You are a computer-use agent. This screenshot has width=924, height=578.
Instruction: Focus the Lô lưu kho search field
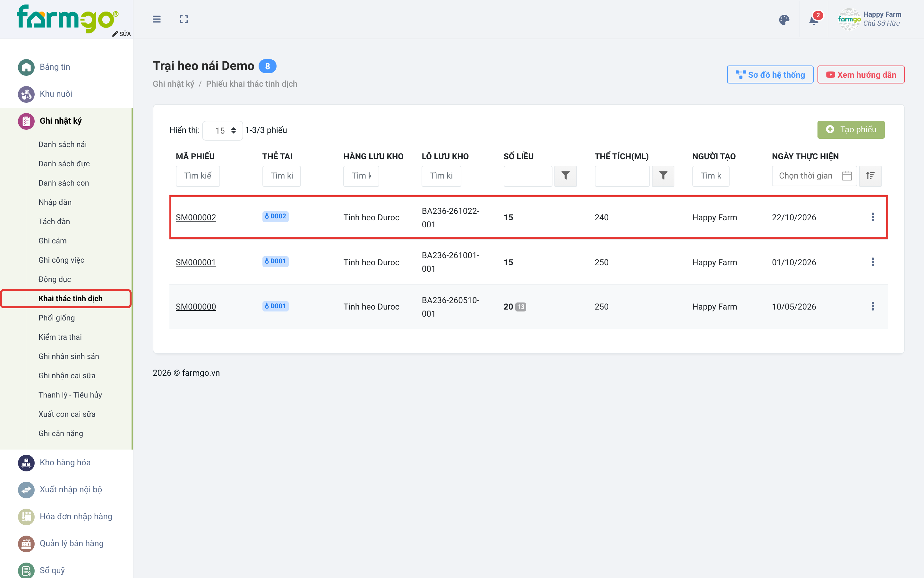point(441,176)
